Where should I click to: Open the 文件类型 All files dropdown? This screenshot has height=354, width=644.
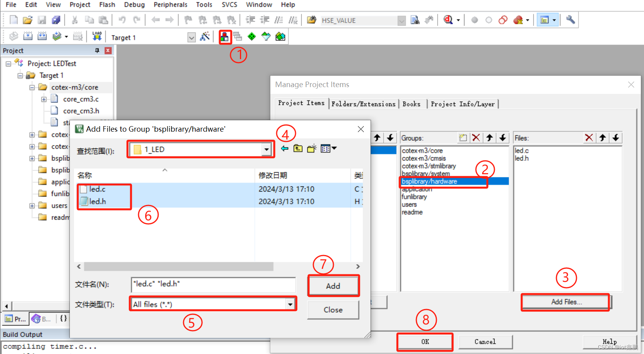tap(290, 304)
